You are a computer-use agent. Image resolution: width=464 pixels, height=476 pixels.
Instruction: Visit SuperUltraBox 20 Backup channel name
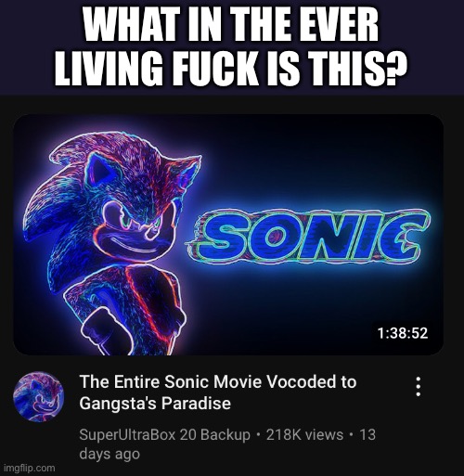pos(164,434)
